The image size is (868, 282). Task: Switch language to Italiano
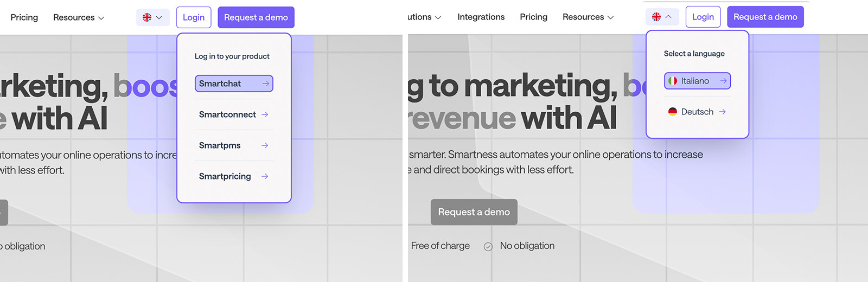pos(697,81)
